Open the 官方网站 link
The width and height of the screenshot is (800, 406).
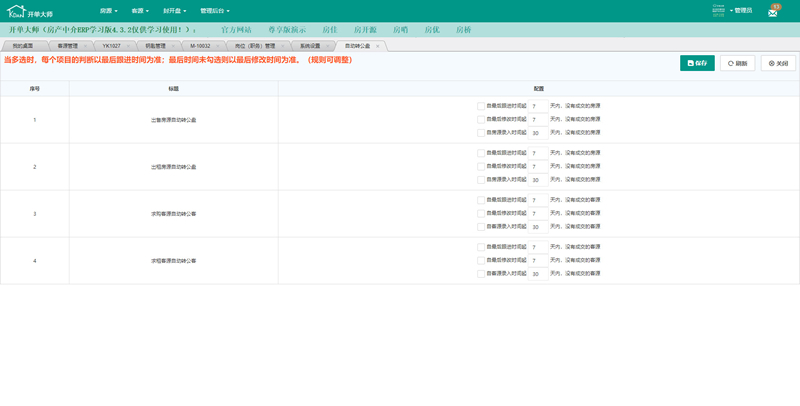coord(236,30)
